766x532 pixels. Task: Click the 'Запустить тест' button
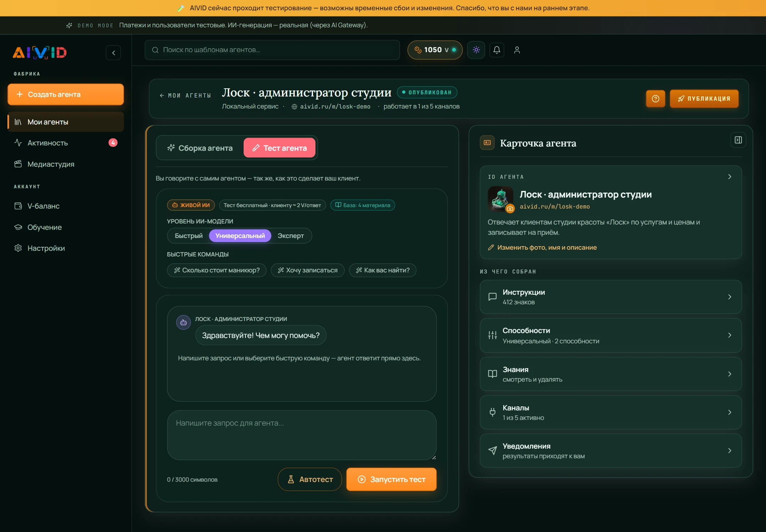pos(392,480)
